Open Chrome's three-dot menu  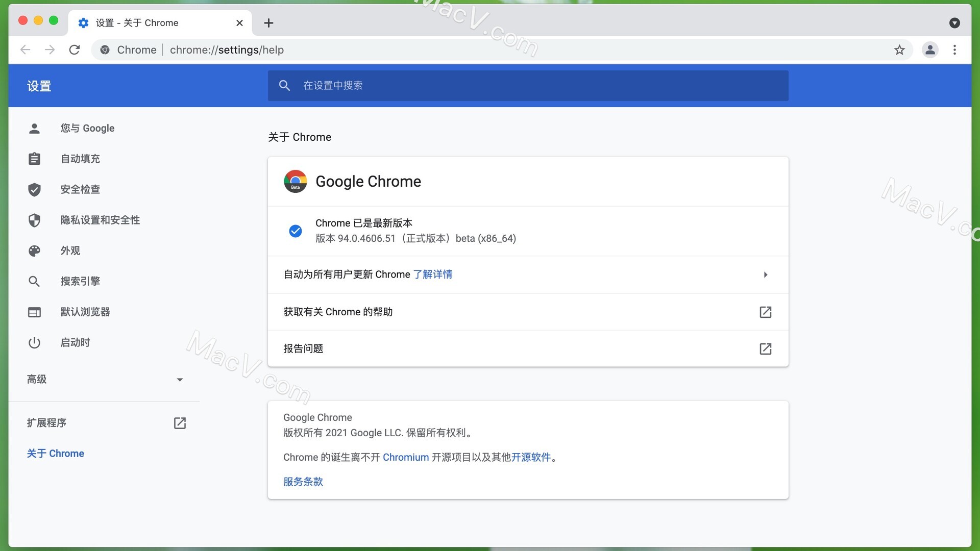(955, 49)
